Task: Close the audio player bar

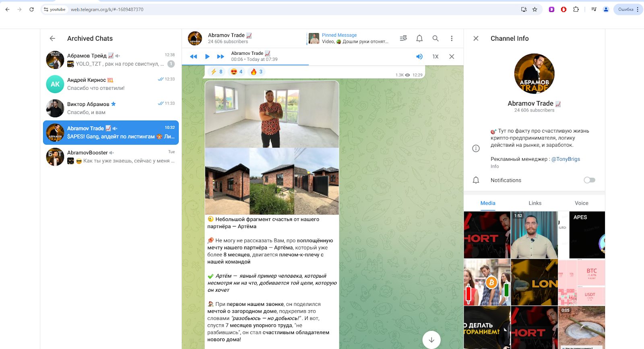Action: coord(452,56)
